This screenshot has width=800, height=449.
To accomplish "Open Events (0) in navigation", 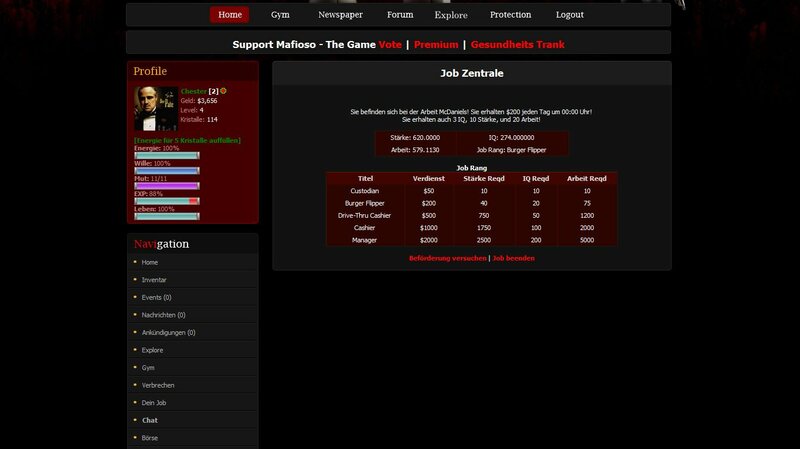I will 156,297.
